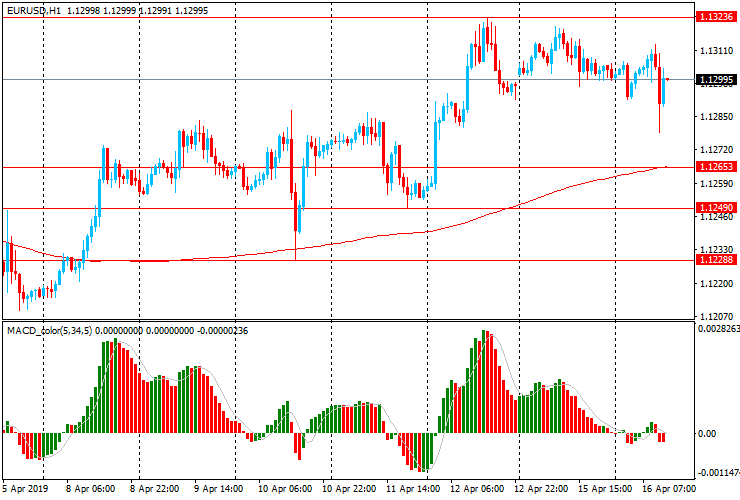Click the EURUSD,H1 chart title text
The image size is (740, 500).
[x=37, y=9]
